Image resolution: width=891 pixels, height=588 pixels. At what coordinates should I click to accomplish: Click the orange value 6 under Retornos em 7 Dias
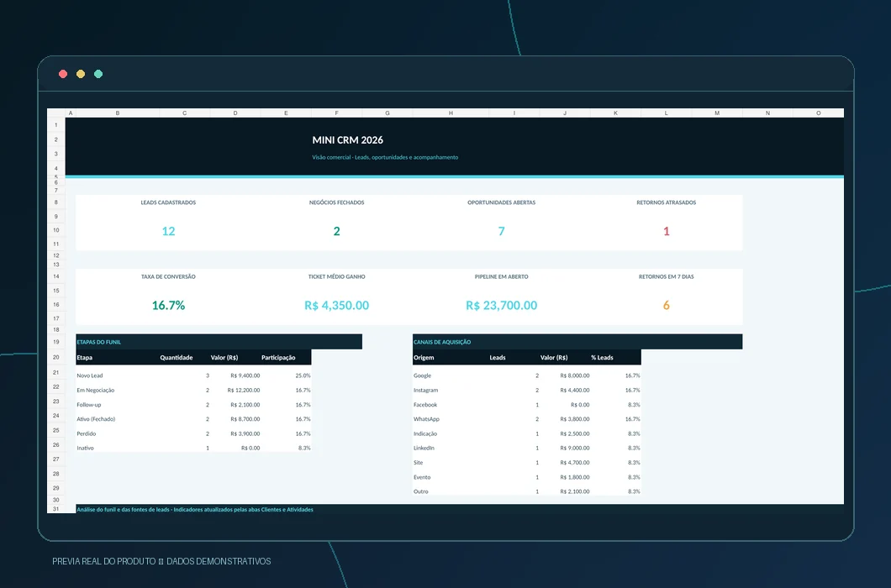click(x=667, y=305)
